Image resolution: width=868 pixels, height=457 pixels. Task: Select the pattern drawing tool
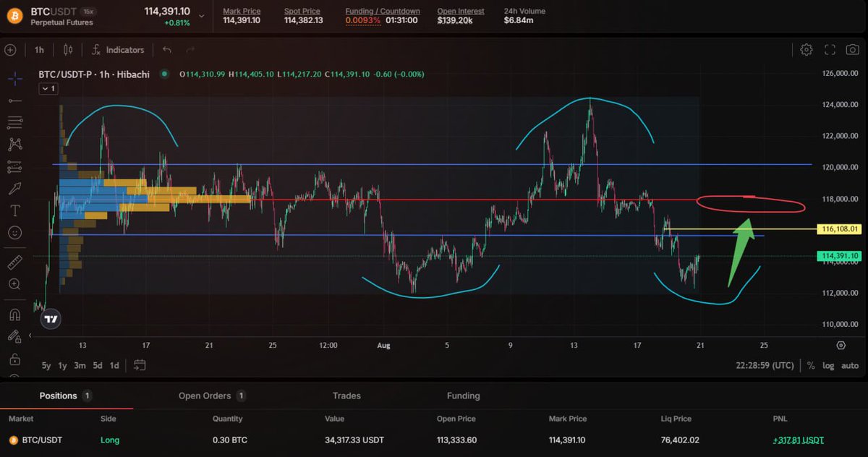(x=14, y=145)
